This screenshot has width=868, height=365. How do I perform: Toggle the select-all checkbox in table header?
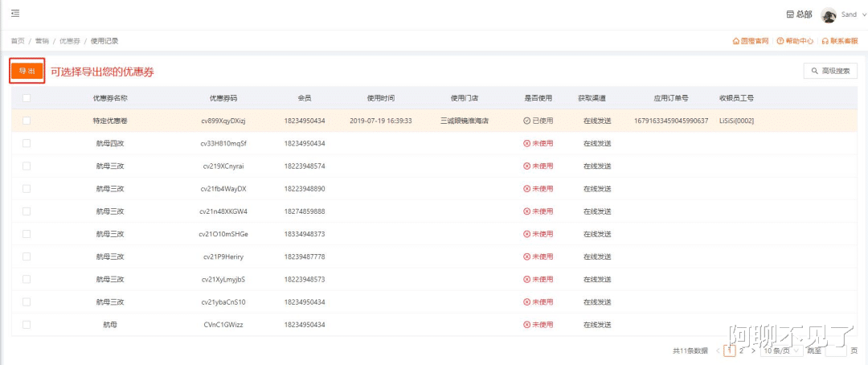(x=27, y=98)
